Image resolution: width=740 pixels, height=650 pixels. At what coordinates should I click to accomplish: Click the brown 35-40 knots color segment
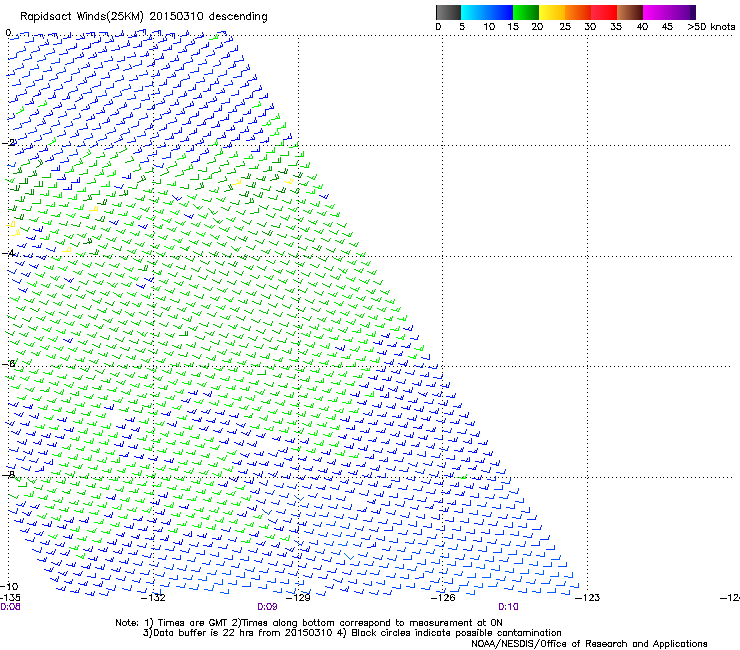click(630, 12)
